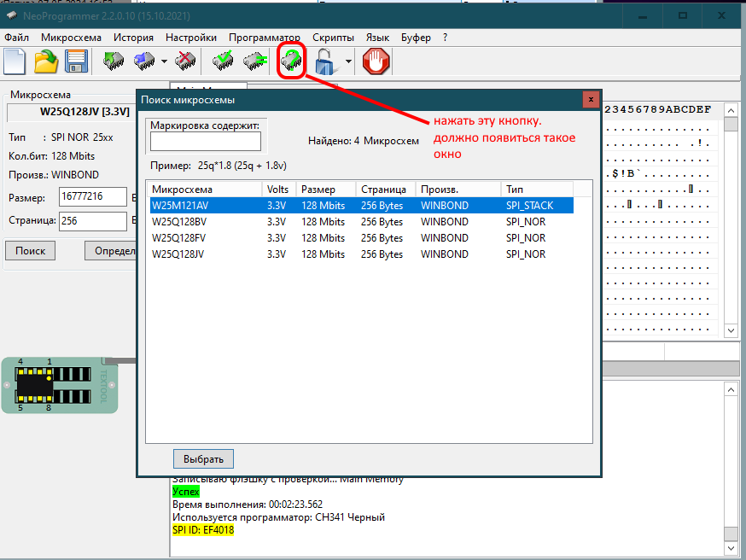Image resolution: width=746 pixels, height=560 pixels.
Task: Sort by the Микросхема column header
Action: tap(205, 190)
